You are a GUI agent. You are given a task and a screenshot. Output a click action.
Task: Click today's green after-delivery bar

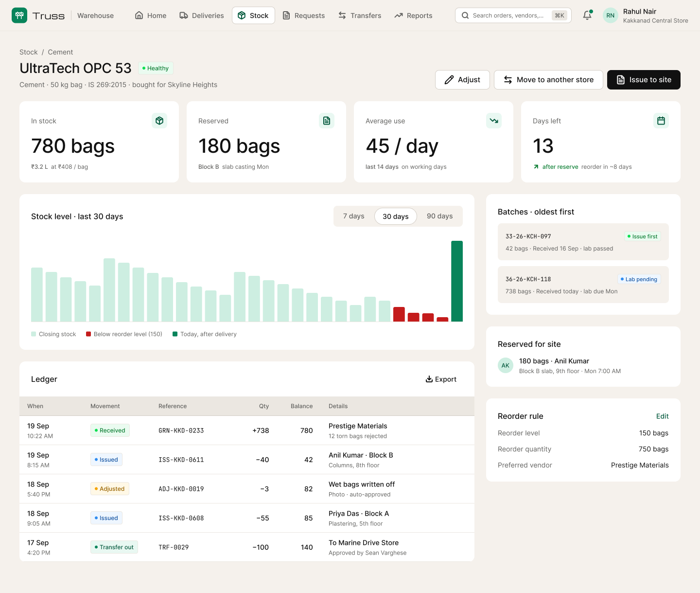pos(457,281)
